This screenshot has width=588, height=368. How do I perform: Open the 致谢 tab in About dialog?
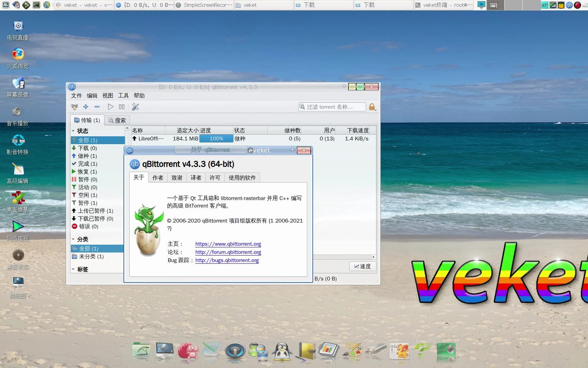[x=177, y=178]
